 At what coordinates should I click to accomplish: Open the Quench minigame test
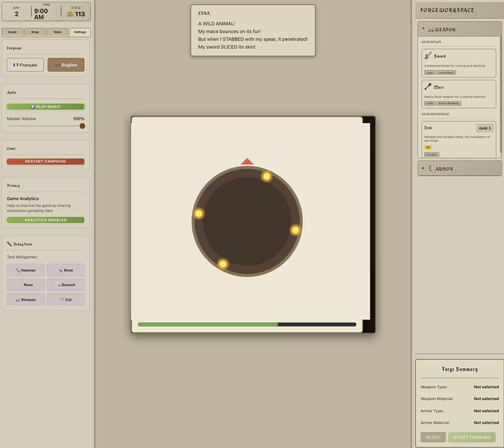click(65, 285)
